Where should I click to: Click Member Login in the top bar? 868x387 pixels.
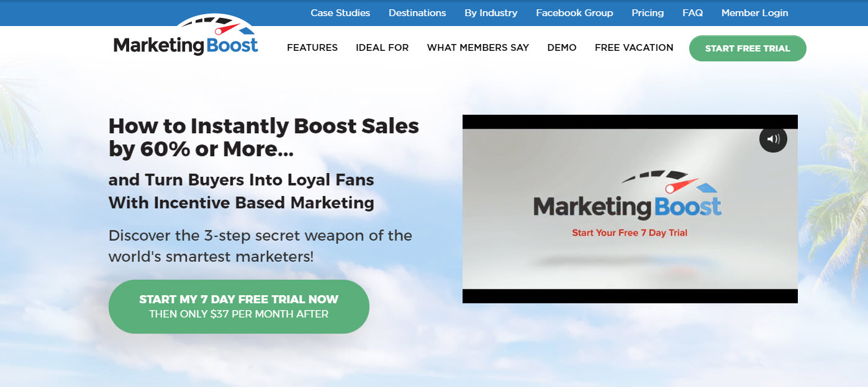(754, 12)
